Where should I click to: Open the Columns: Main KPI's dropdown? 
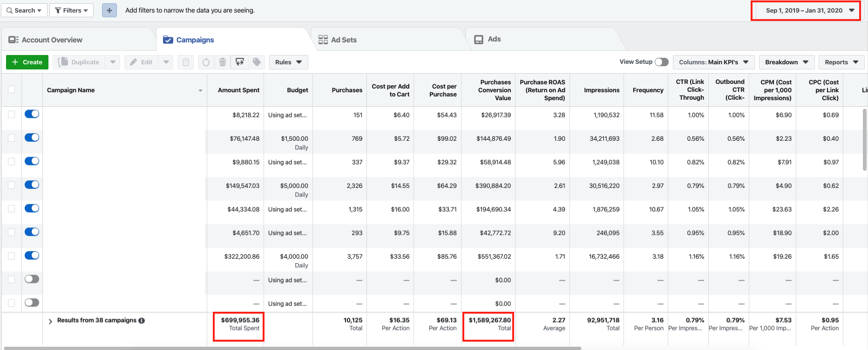[x=713, y=62]
